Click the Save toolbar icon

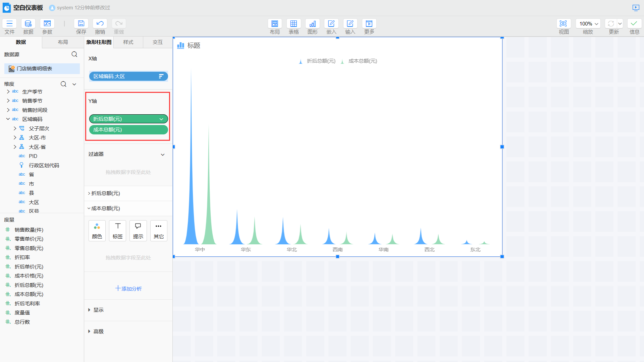coord(81,24)
